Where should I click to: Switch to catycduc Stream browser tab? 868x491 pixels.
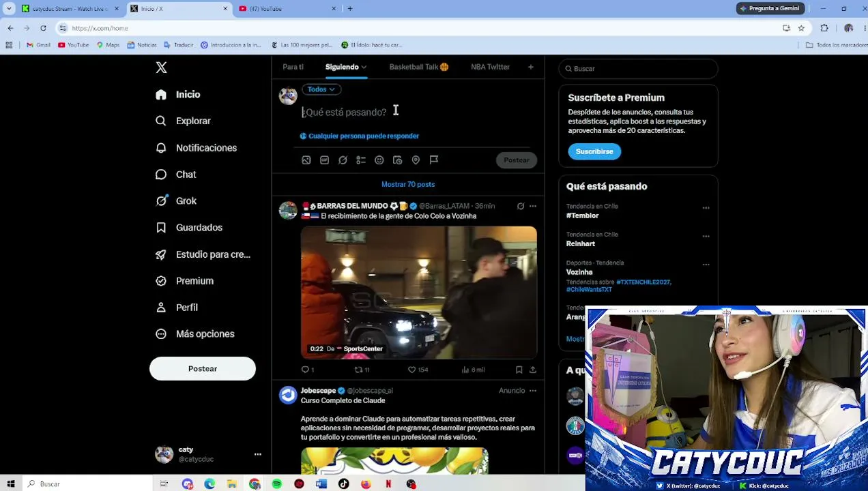70,9
